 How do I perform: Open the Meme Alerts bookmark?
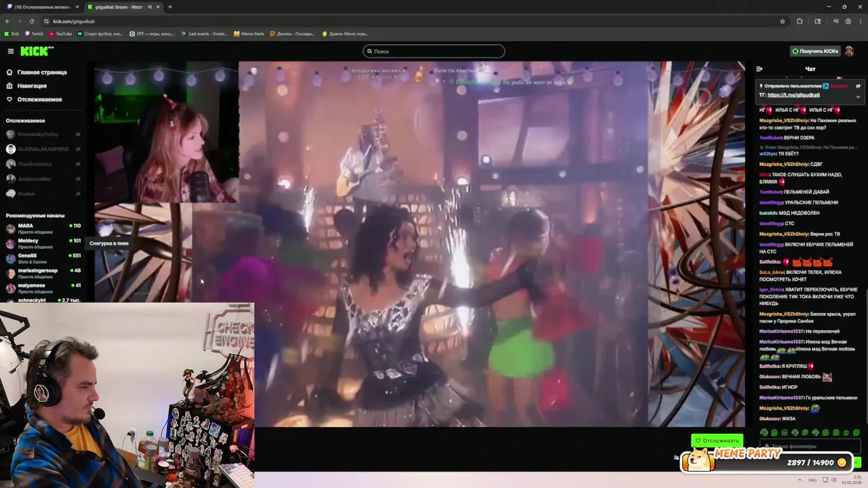[249, 33]
